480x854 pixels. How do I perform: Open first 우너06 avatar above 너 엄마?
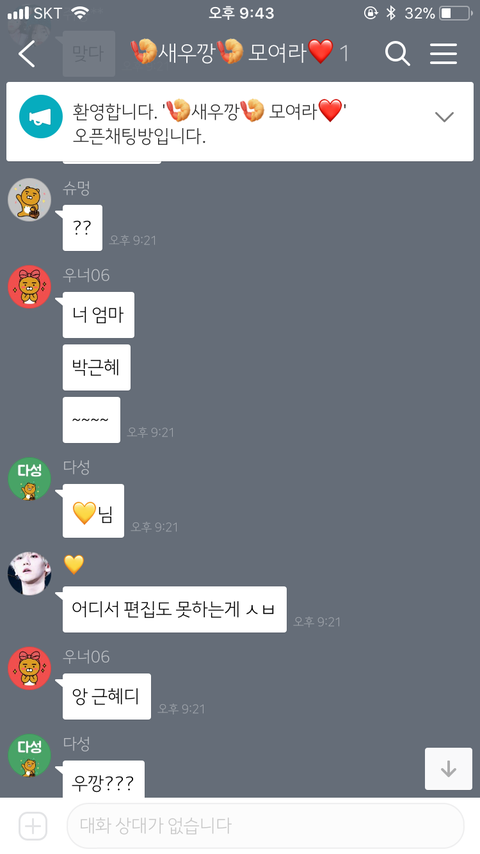[29, 287]
